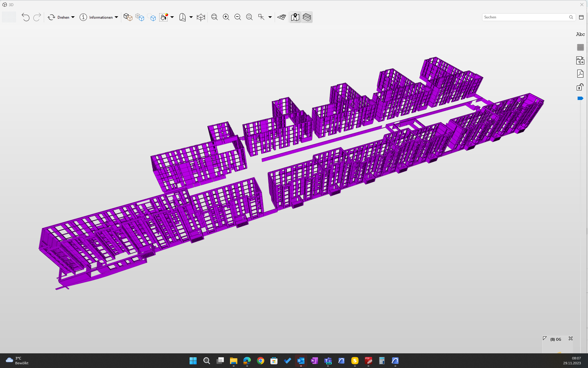Click the Abc text labels icon
Image resolution: width=588 pixels, height=368 pixels.
click(x=580, y=34)
